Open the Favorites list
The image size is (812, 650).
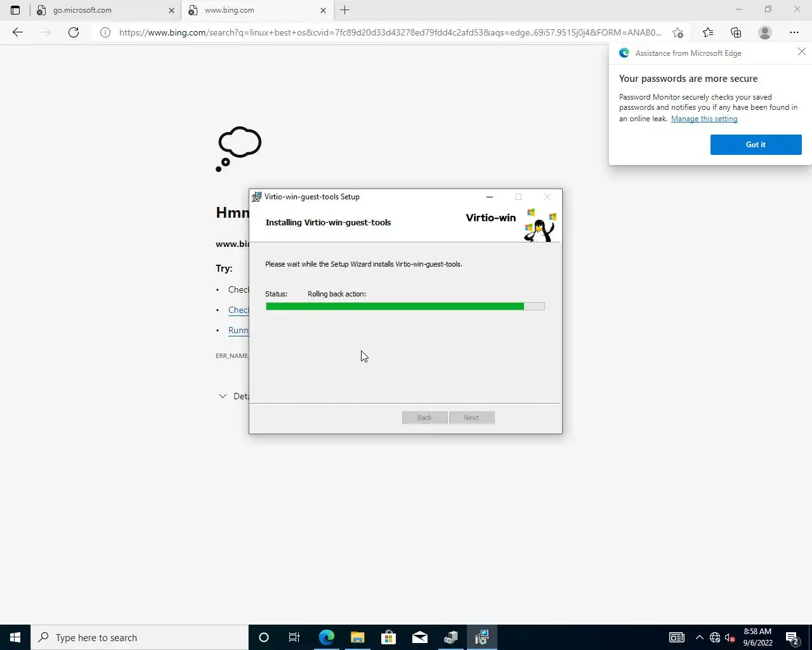pyautogui.click(x=708, y=32)
